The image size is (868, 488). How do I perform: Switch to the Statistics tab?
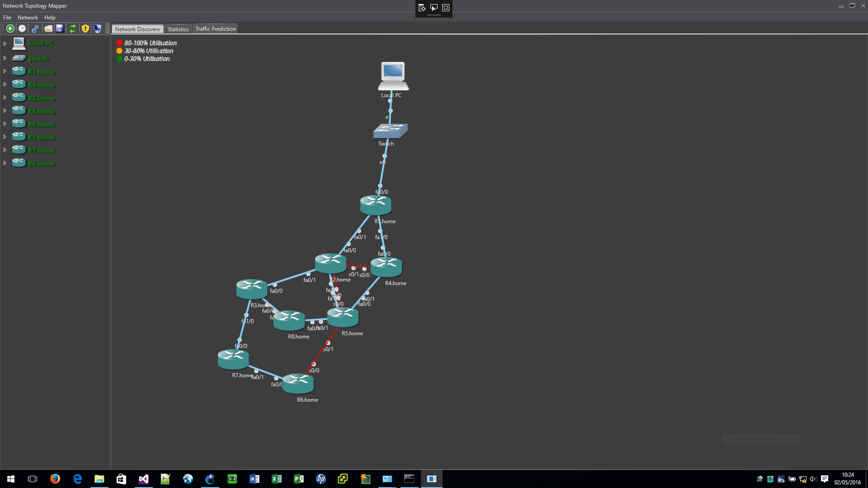pyautogui.click(x=178, y=29)
